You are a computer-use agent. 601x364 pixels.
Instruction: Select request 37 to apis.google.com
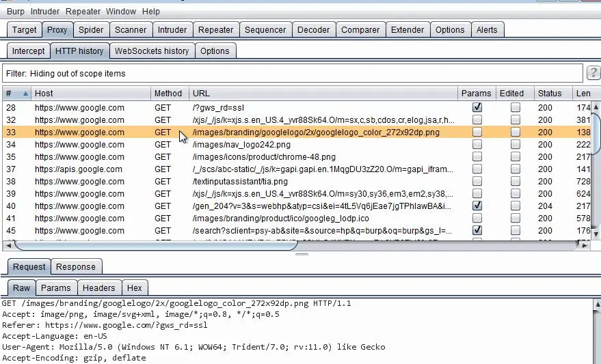[297, 169]
